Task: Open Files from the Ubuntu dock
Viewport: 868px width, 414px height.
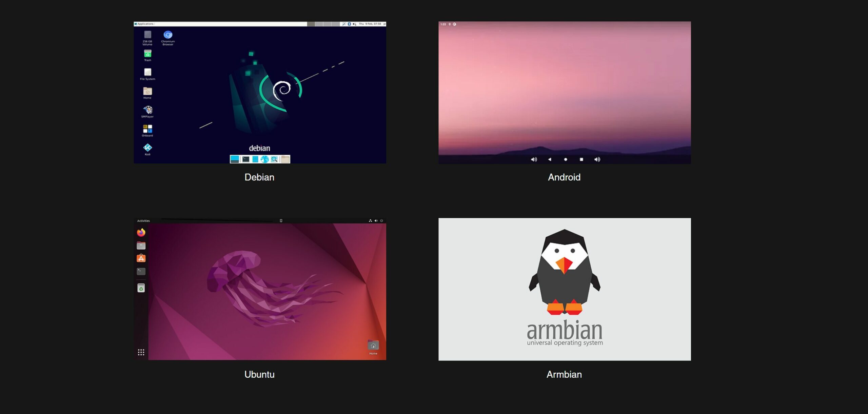Action: point(141,245)
